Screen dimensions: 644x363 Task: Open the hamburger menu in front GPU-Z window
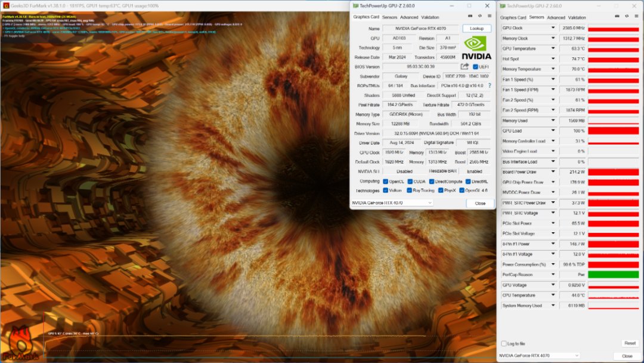click(489, 16)
